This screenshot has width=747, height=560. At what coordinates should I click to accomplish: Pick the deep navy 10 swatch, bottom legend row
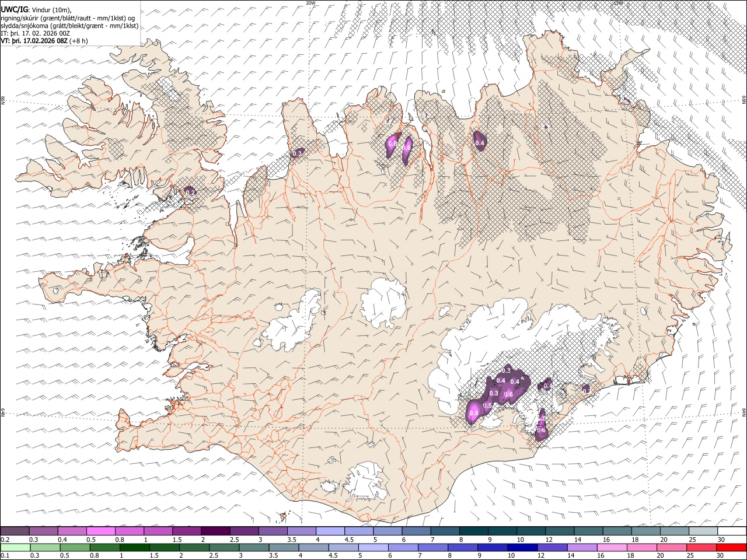pyautogui.click(x=522, y=547)
